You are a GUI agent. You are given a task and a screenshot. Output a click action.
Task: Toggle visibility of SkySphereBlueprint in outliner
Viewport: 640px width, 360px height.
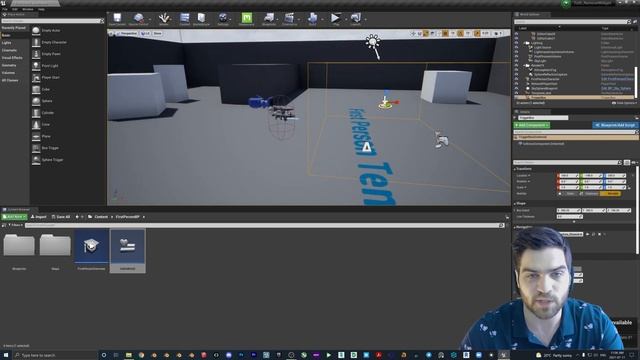point(516,88)
